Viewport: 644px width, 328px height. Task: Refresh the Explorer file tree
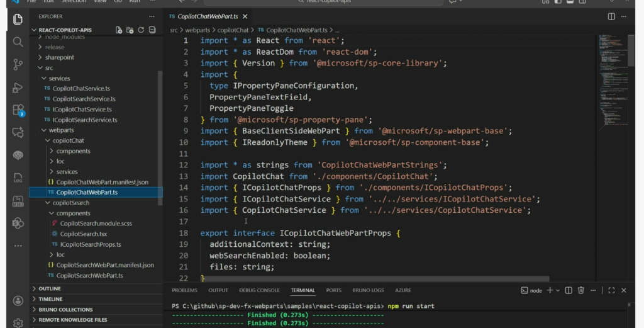pos(141,30)
